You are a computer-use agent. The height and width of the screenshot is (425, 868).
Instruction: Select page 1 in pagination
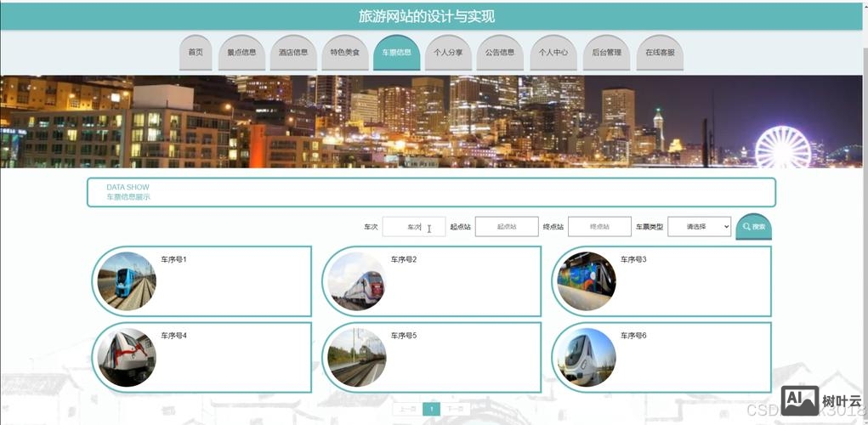coord(431,410)
